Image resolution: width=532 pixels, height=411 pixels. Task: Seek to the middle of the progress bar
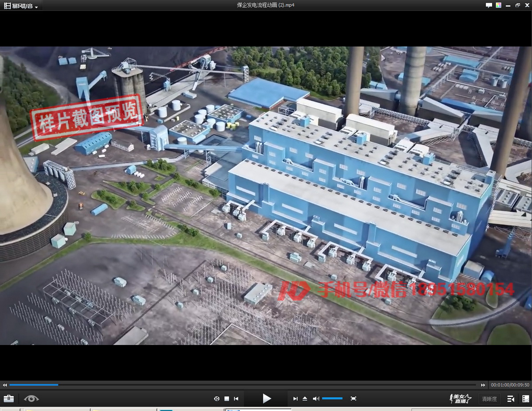(244, 385)
